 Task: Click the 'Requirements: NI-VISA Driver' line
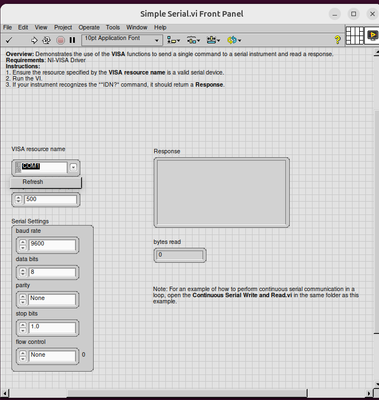coord(46,60)
